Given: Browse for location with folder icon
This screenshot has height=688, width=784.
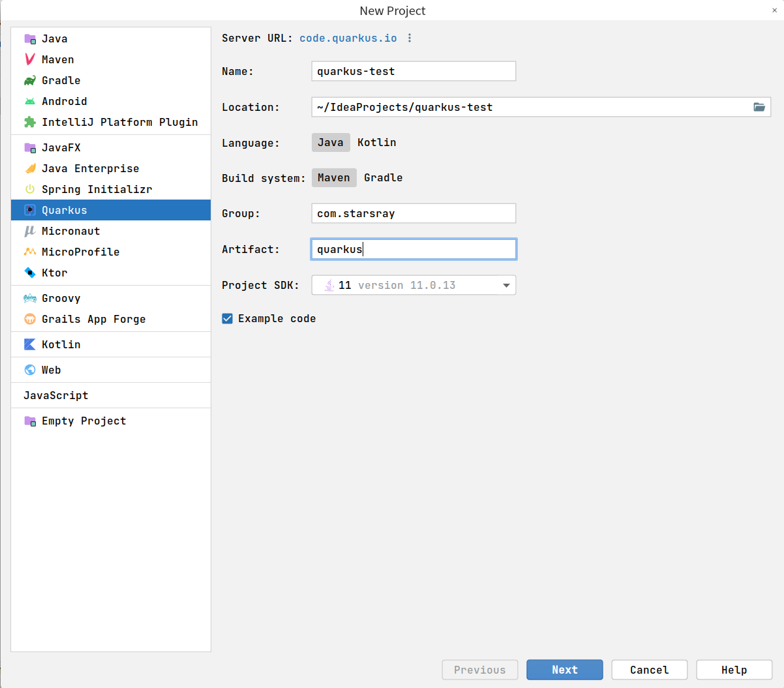Looking at the screenshot, I should pos(759,107).
